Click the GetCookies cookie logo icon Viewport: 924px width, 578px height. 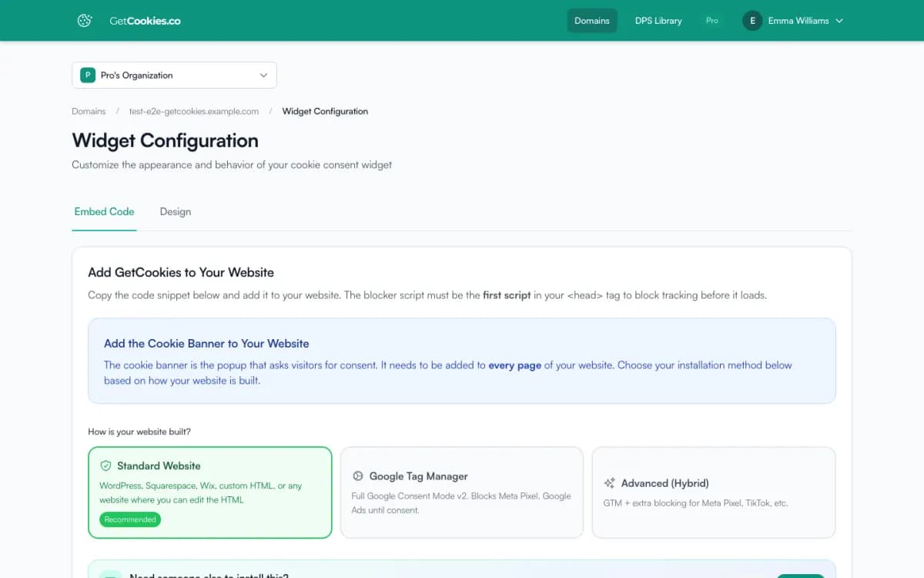85,21
